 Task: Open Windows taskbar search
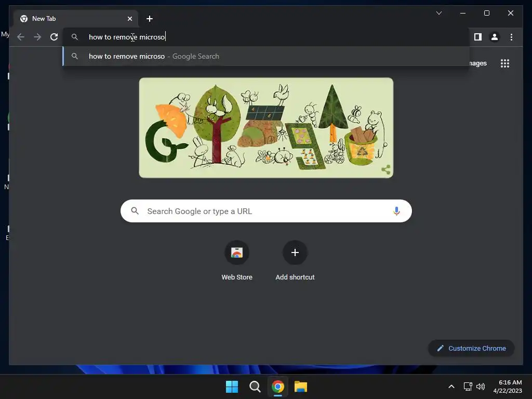(x=255, y=387)
